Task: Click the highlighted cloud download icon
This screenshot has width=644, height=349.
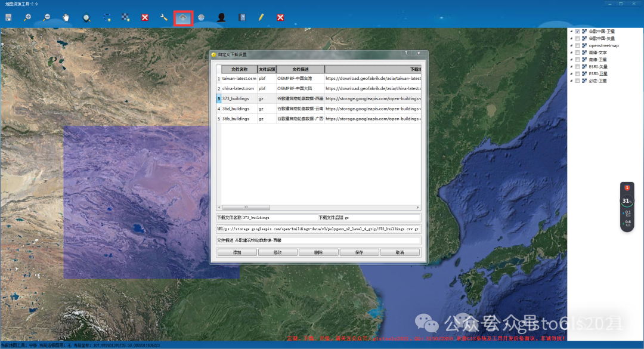Action: (183, 18)
